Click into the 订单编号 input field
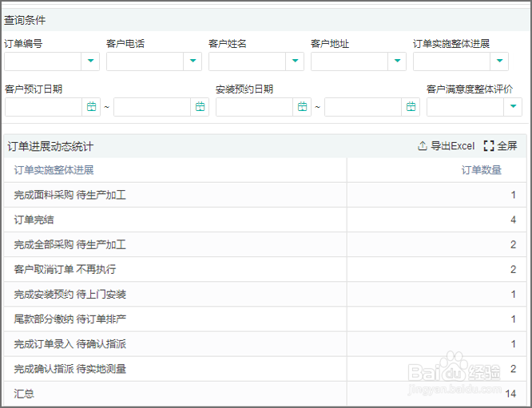This screenshot has height=408, width=532. pos(42,61)
